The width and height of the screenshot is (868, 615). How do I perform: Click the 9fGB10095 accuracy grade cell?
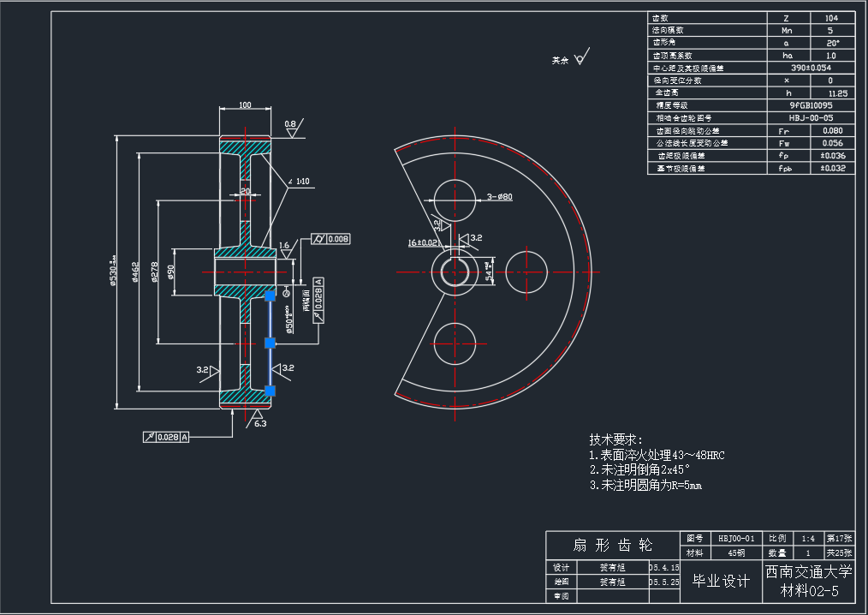pyautogui.click(x=811, y=105)
